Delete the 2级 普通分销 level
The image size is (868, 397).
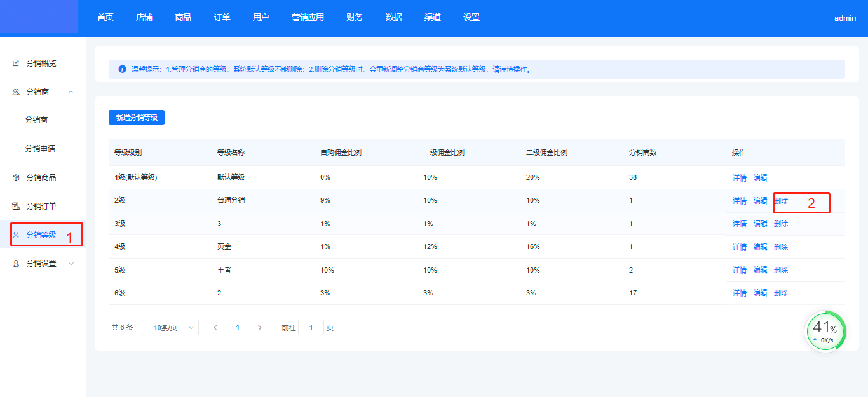tap(781, 201)
